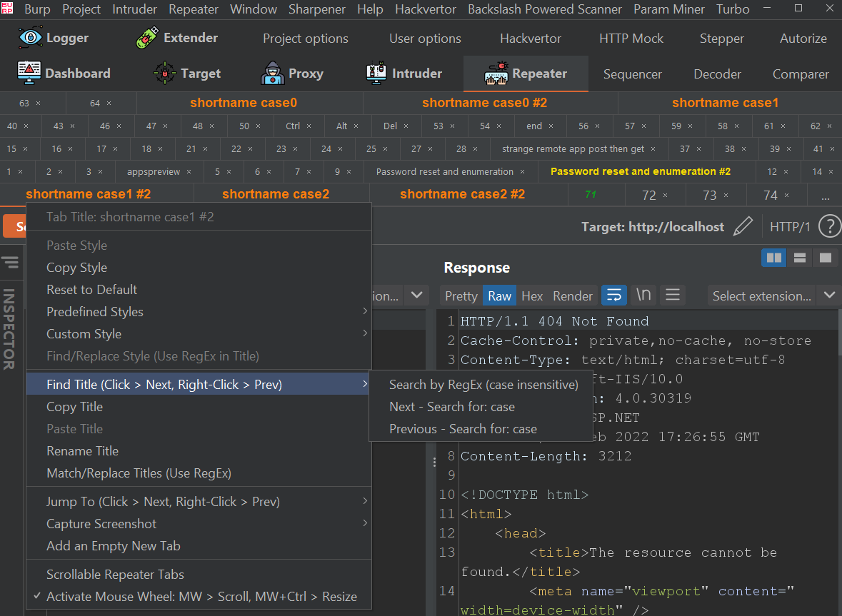Choose Add an Empty New Tab
The image size is (842, 616).
(199, 546)
